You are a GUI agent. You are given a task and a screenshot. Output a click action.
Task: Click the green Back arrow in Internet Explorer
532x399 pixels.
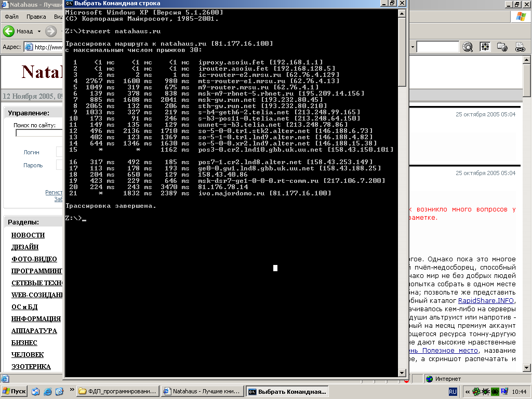click(8, 31)
